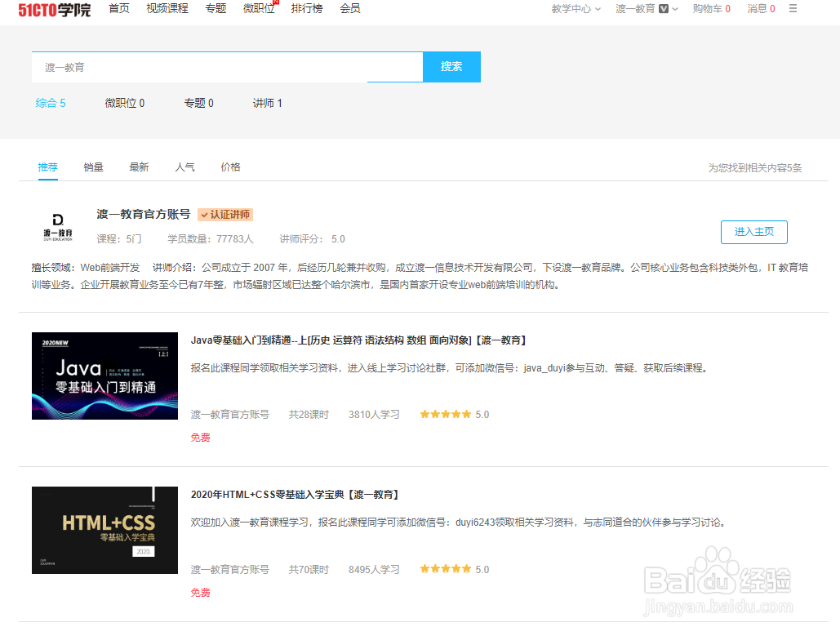Expand the 教学中心 dropdown
This screenshot has width=840, height=636.
tap(576, 9)
